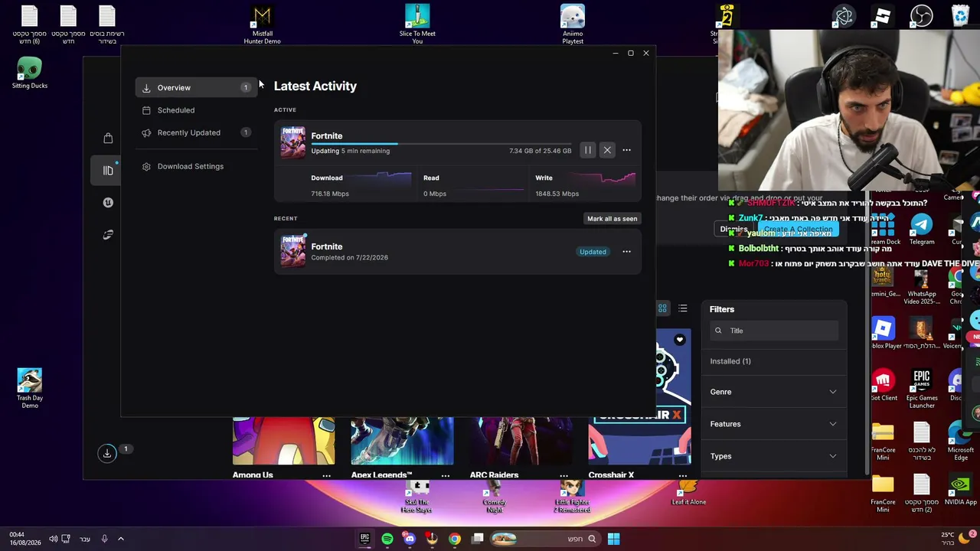
Task: Switch to Recently Updated tab
Action: [195, 132]
